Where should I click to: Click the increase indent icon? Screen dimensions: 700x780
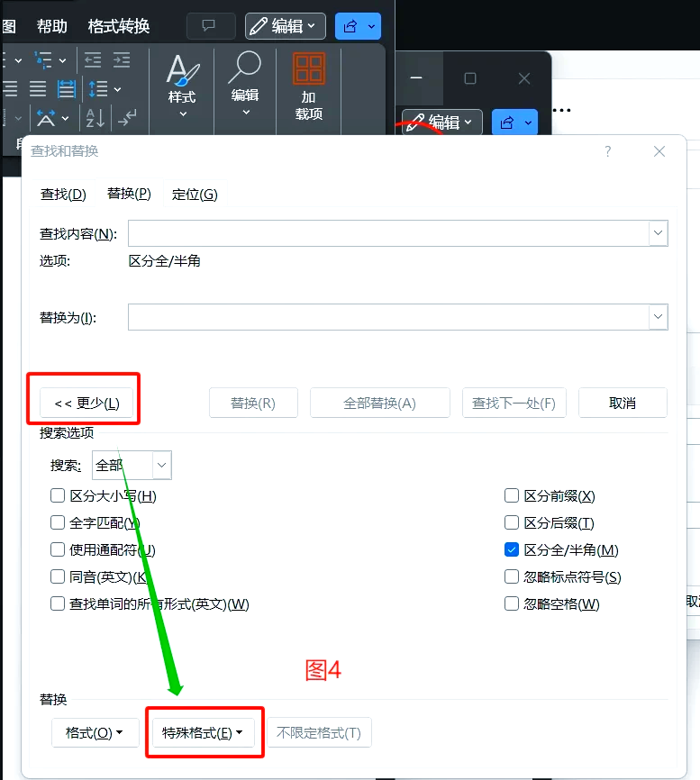121,60
